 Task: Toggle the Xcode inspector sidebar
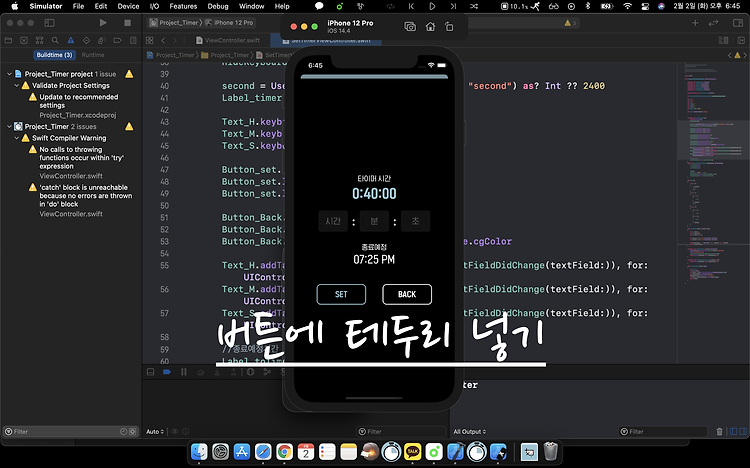738,22
